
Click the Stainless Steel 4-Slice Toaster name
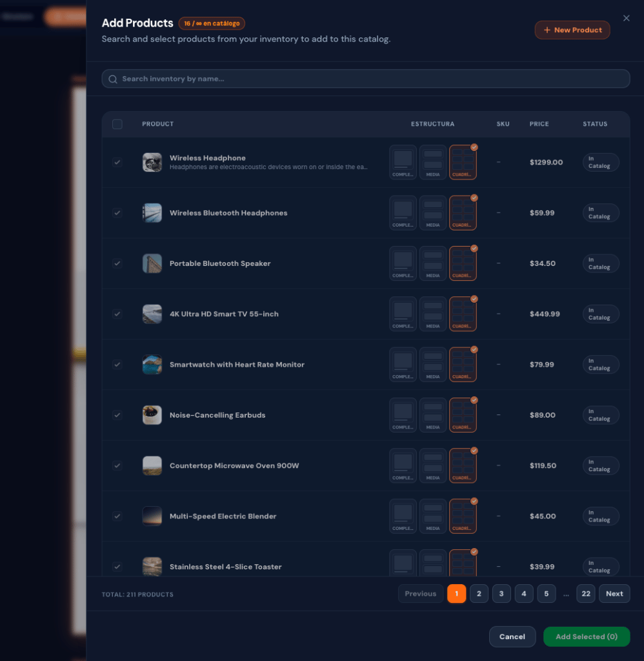[x=225, y=567]
